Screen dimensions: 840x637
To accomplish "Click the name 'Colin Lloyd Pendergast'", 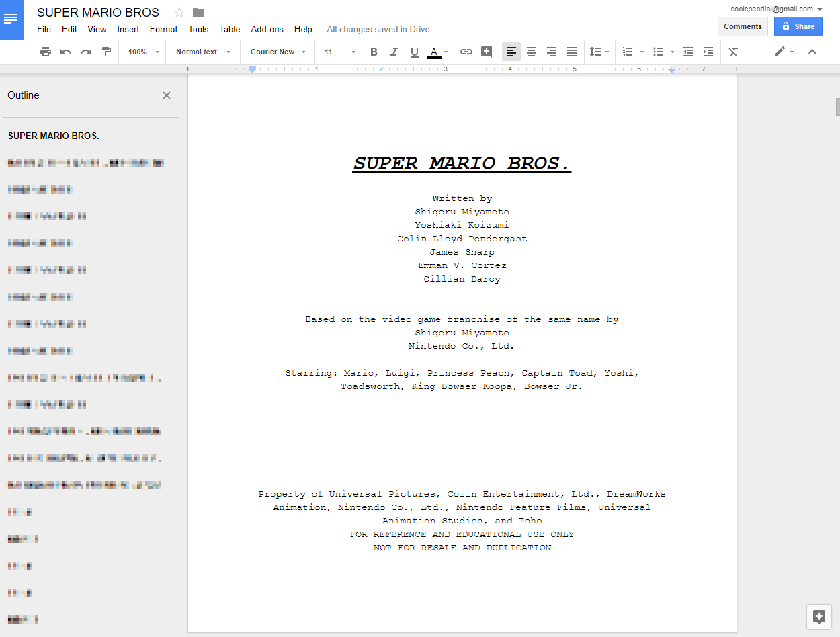I will click(x=462, y=239).
